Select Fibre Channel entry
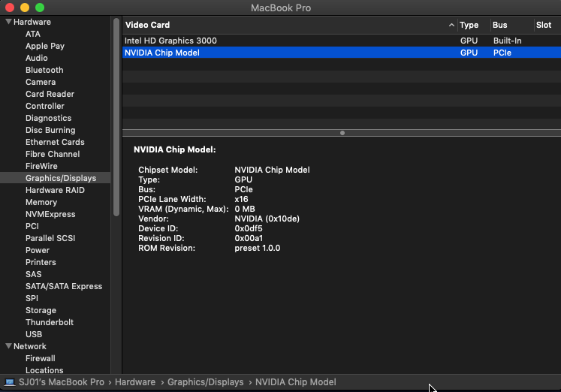Screen dimensions: 561x392 point(53,154)
